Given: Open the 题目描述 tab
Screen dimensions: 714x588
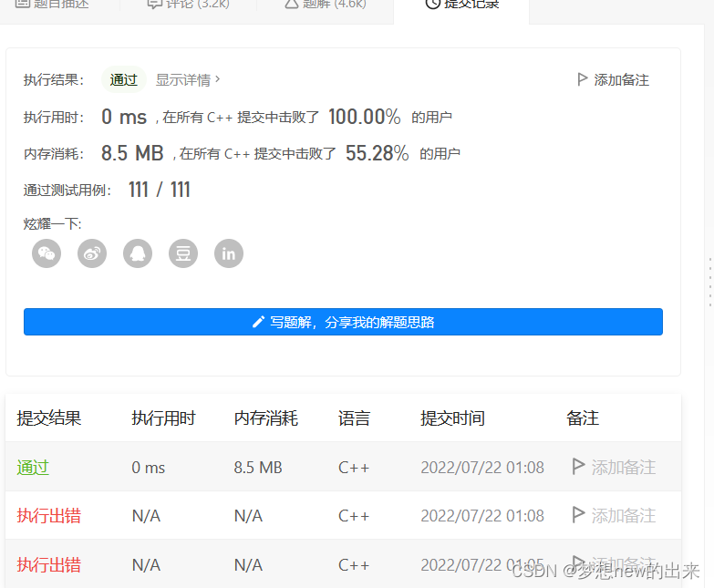Looking at the screenshot, I should [x=52, y=5].
